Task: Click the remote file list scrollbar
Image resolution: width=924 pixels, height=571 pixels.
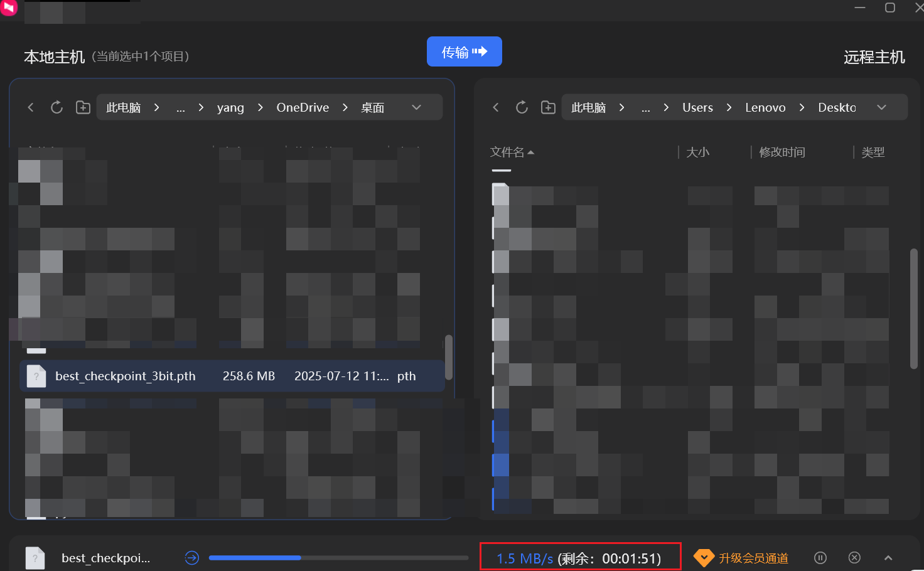Action: (x=914, y=309)
